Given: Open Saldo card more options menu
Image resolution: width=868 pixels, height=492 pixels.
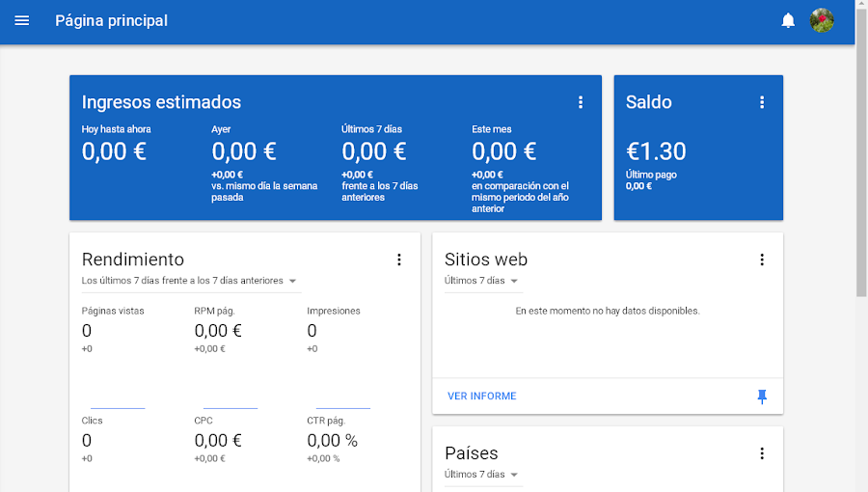Looking at the screenshot, I should point(762,102).
